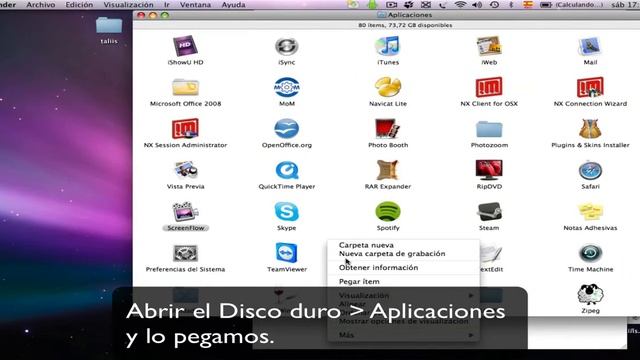Select NX Client for OSX icon
This screenshot has height=360, width=640.
click(x=489, y=87)
